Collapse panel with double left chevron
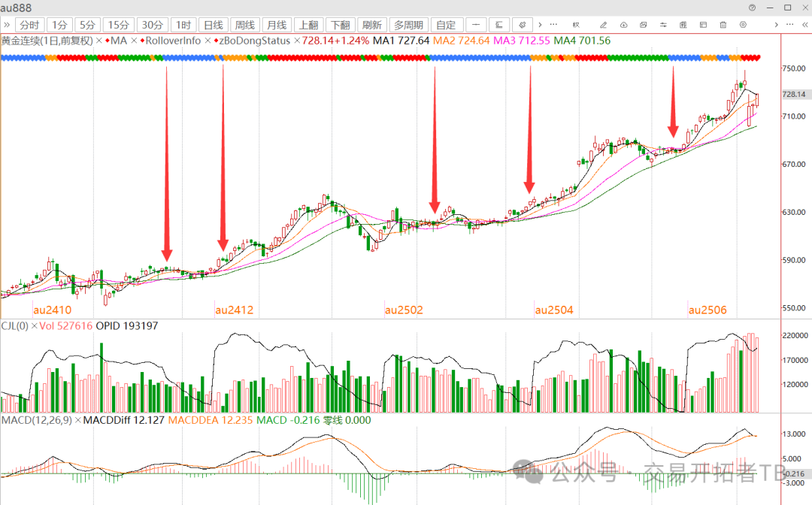Screen dimensions: 812x505 (806, 25)
